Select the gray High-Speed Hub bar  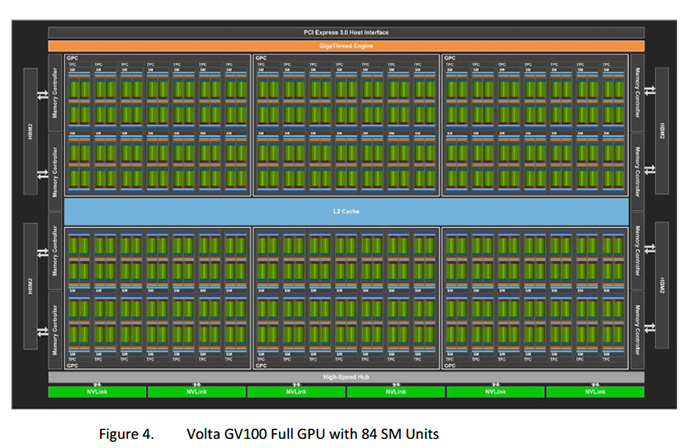[346, 377]
